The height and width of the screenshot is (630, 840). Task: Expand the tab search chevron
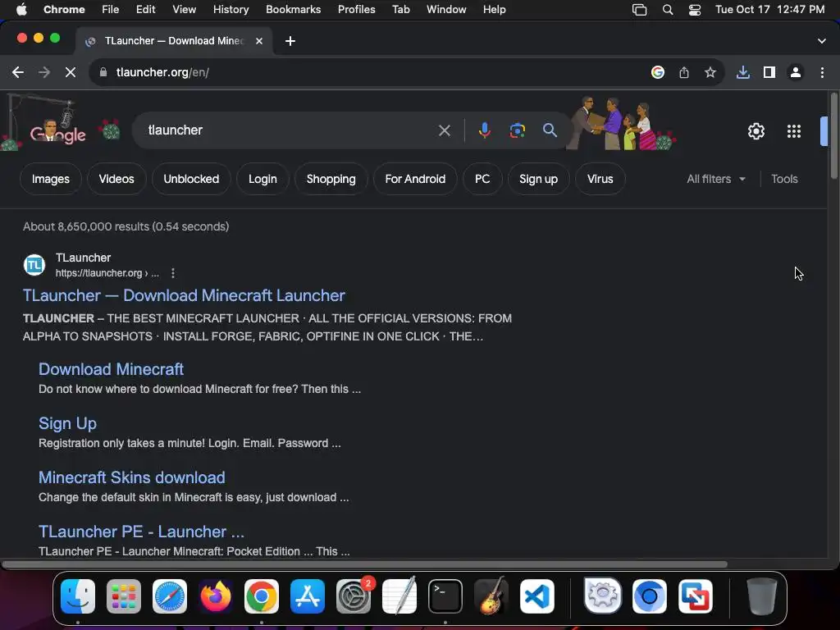(x=822, y=41)
